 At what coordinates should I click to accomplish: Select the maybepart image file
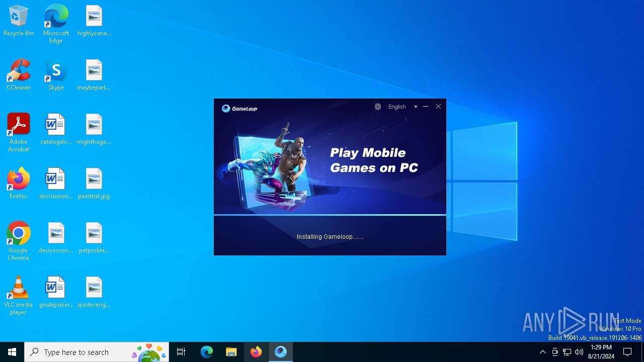pyautogui.click(x=94, y=75)
